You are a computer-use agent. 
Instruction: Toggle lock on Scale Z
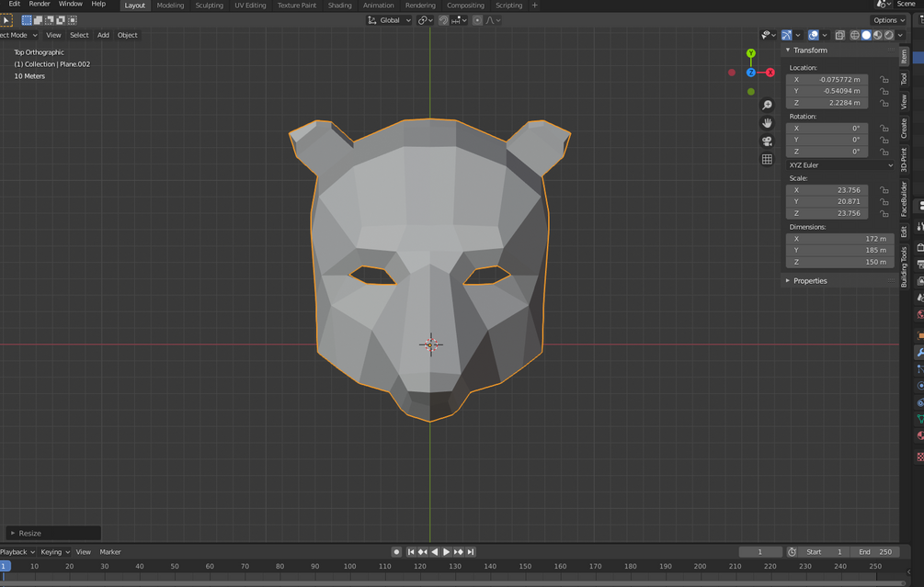tap(884, 213)
